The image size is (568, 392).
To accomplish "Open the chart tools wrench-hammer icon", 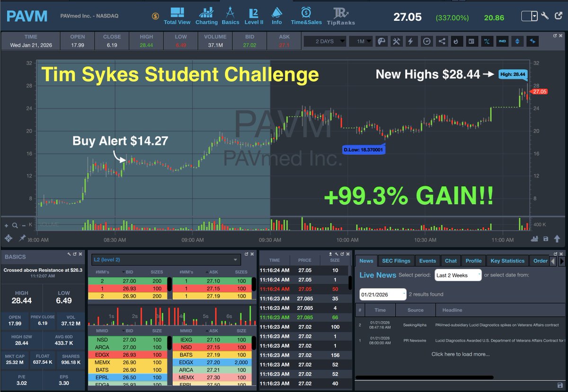I will [x=396, y=41].
